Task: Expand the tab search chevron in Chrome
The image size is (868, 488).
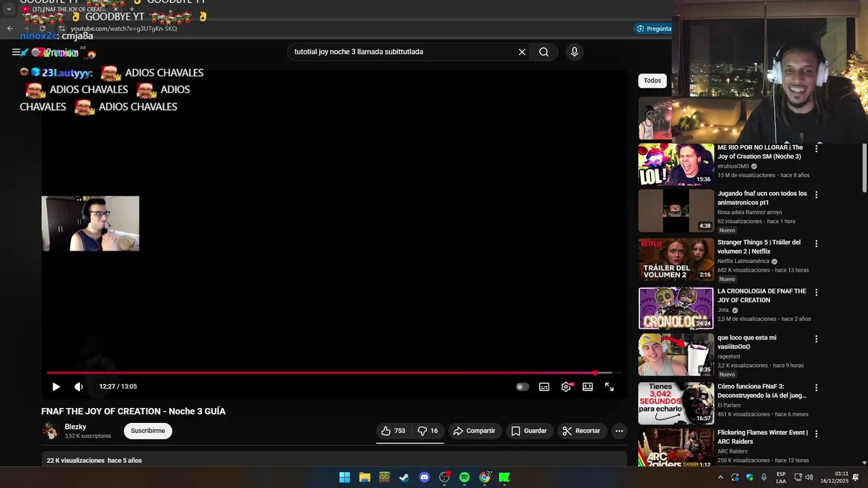Action: point(9,9)
